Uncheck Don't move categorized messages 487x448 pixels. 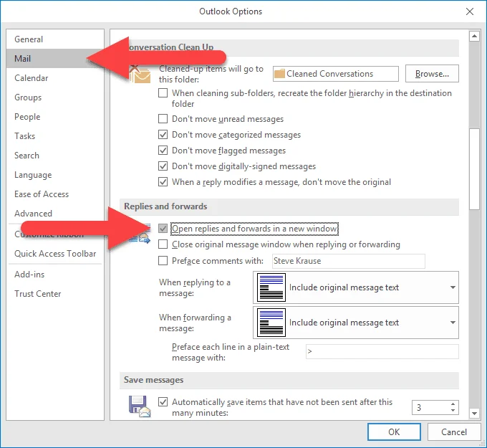click(163, 134)
